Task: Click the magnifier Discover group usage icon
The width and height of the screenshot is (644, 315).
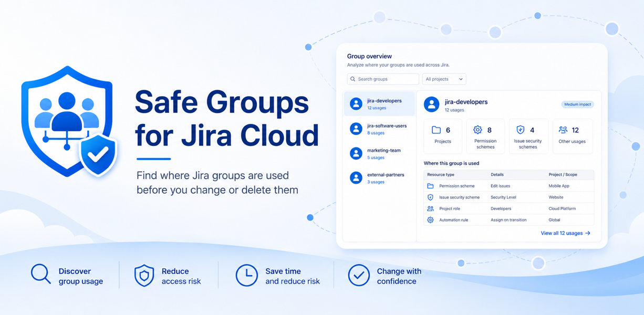Action: point(40,274)
